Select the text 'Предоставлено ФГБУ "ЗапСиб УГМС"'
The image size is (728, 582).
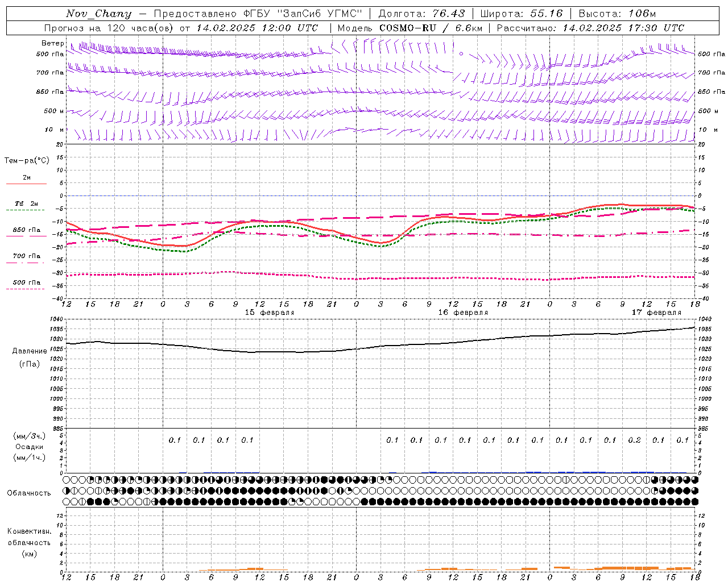click(258, 14)
